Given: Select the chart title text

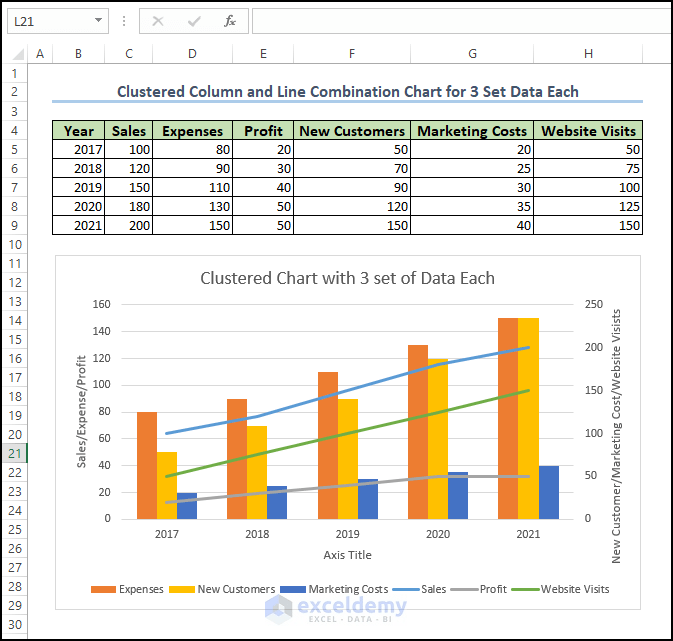Looking at the screenshot, I should pyautogui.click(x=347, y=278).
